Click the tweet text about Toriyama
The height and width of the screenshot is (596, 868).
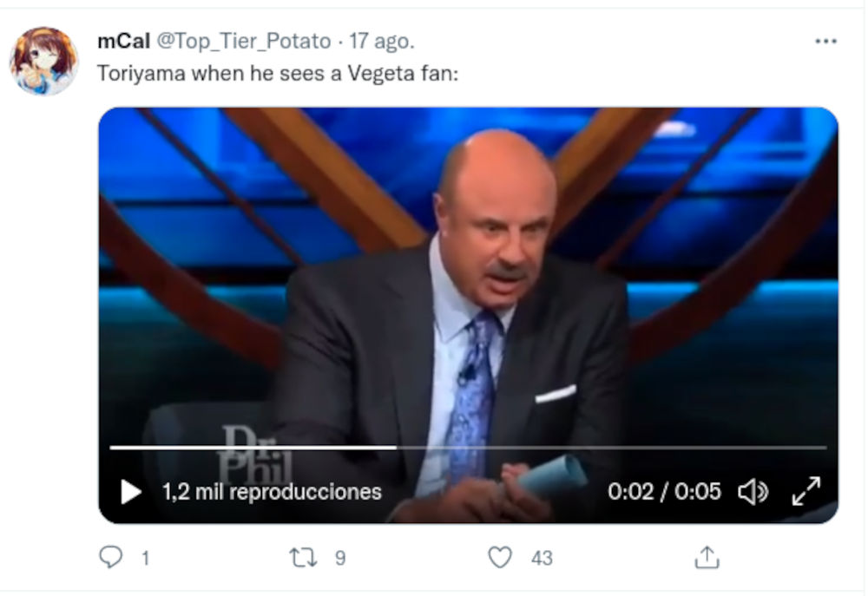tap(278, 74)
